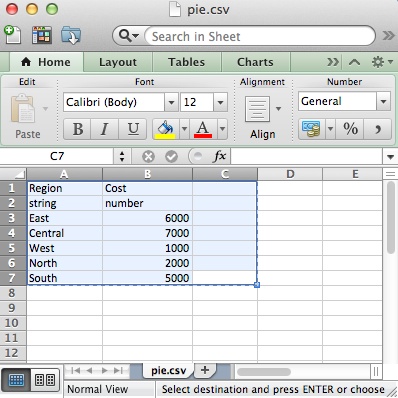Click the Align text icon
The height and width of the screenshot is (398, 398).
257,109
